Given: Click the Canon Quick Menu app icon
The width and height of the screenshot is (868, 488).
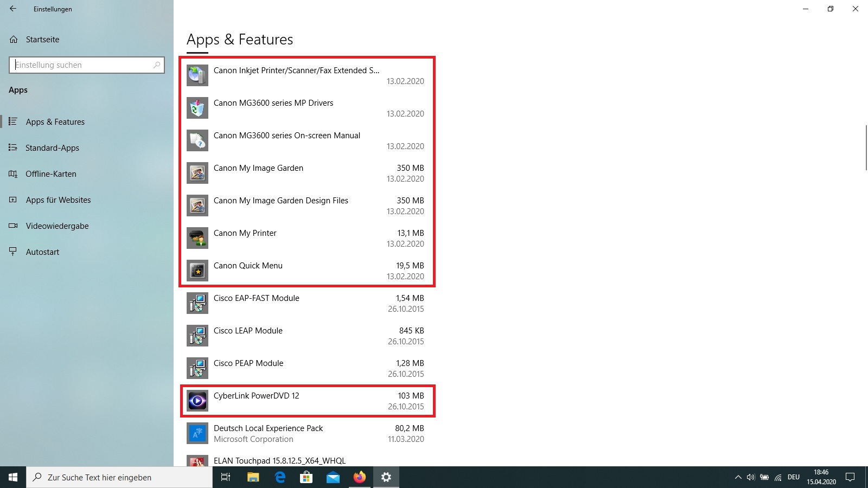Looking at the screenshot, I should pos(197,271).
